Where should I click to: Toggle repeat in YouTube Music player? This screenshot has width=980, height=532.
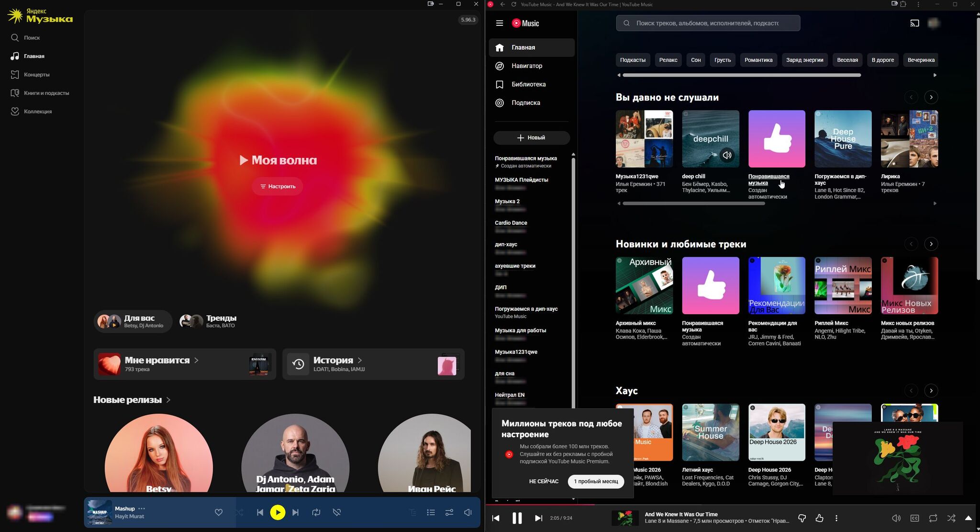[x=933, y=518]
